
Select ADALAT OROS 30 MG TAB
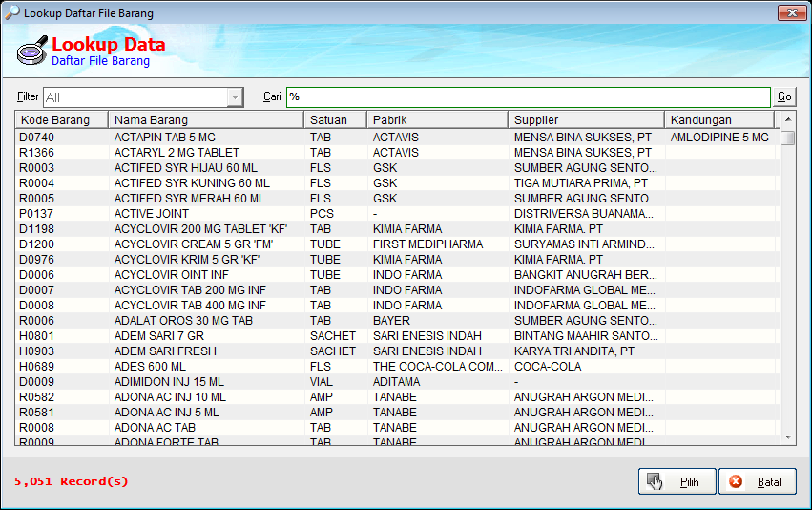point(397,321)
